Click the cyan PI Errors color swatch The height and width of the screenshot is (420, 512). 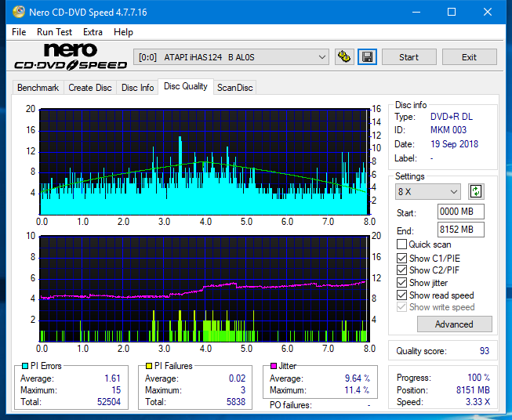pos(25,366)
